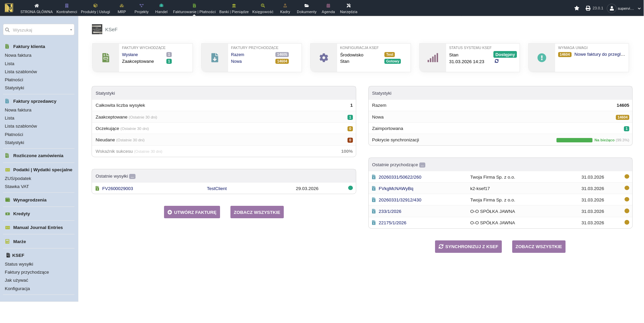Click the Utwórz fakturę button
The image size is (644, 323).
point(192,212)
